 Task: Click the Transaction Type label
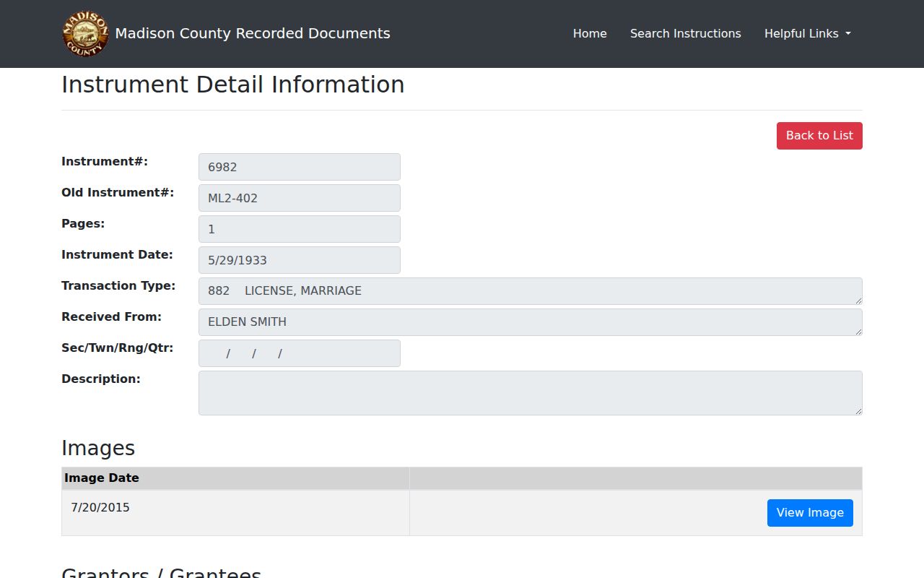[118, 286]
